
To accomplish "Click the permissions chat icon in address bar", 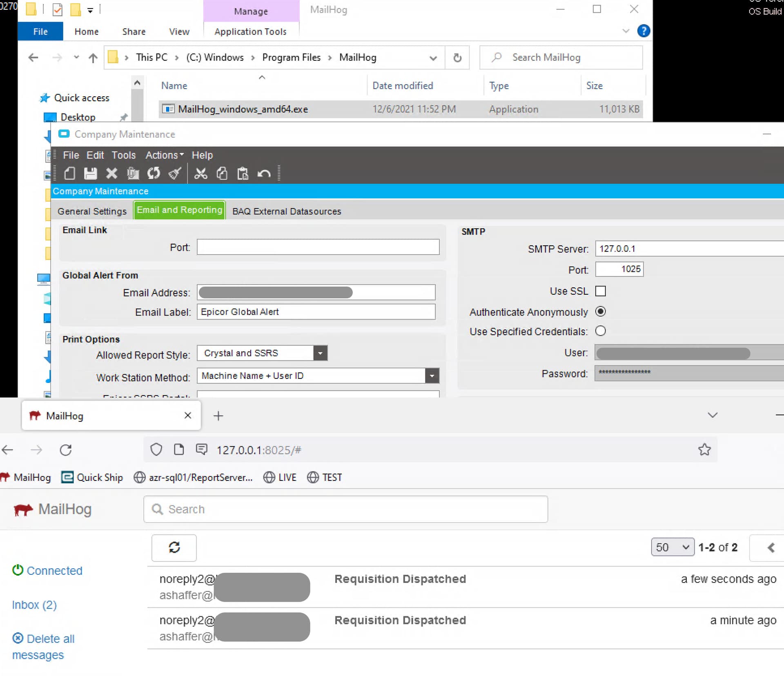I will tap(202, 449).
